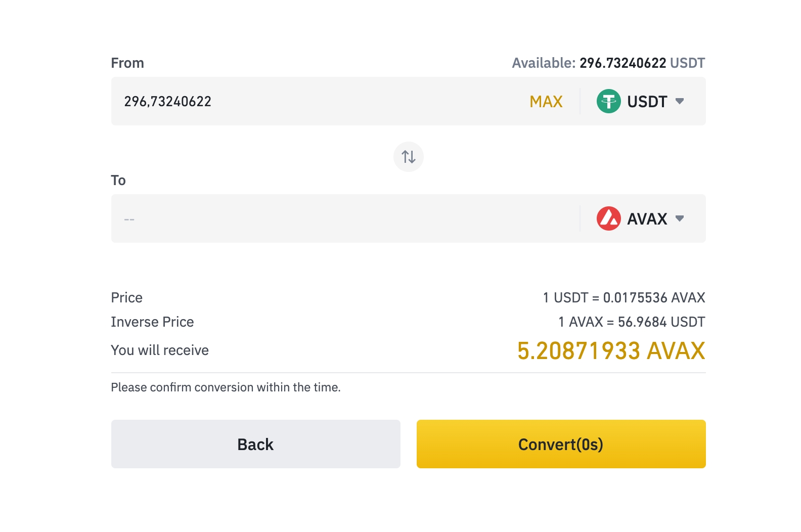
Task: Click the empty To amount field
Action: (x=344, y=218)
